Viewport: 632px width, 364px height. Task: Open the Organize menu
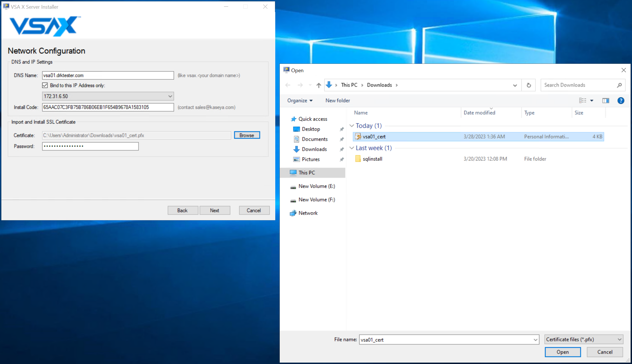[x=300, y=100]
